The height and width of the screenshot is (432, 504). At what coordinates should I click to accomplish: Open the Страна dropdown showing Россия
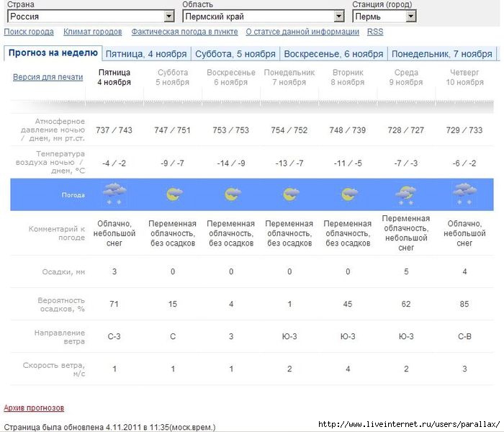[x=91, y=16]
